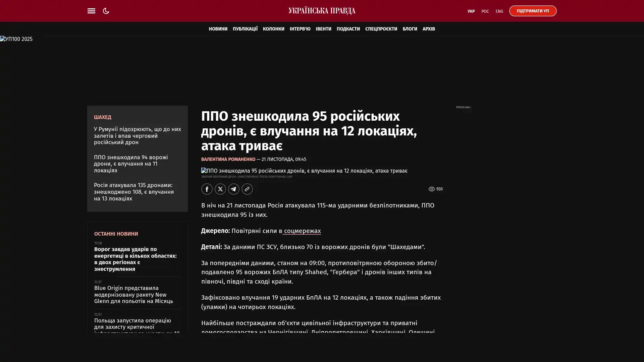This screenshot has width=644, height=362.
Task: Click the views eye icon
Action: point(431,189)
